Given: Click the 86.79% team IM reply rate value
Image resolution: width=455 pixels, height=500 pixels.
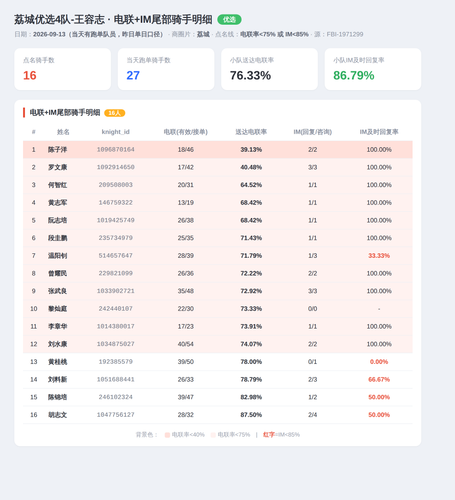Looking at the screenshot, I should 354,75.
